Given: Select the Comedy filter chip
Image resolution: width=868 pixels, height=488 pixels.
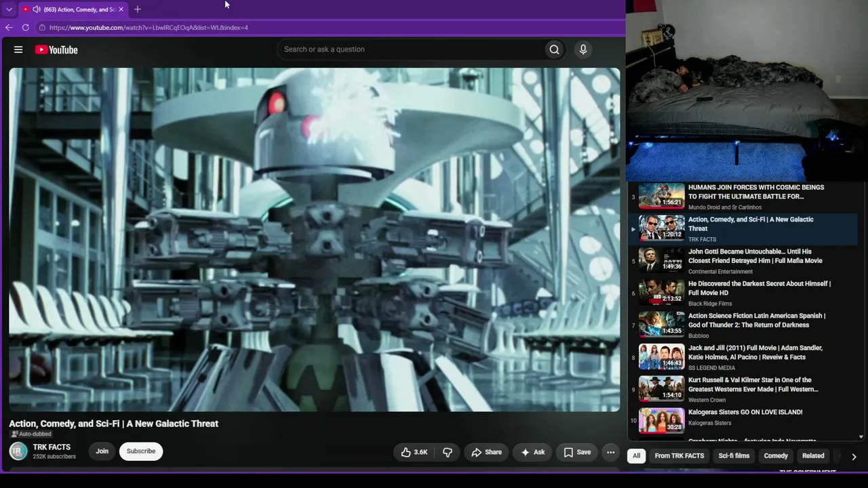Looking at the screenshot, I should click(x=776, y=456).
